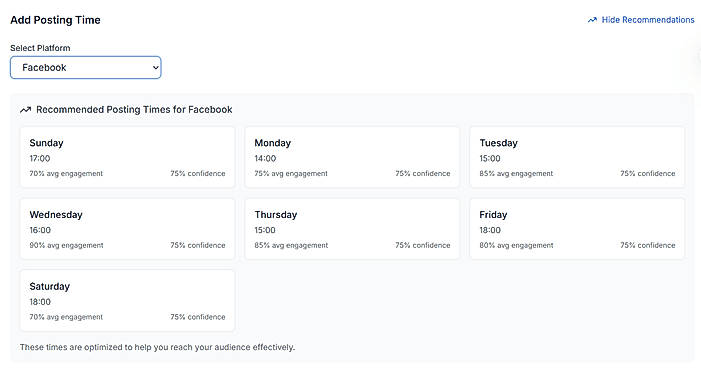Pick the Tuesday 15:00 recommended time

577,157
